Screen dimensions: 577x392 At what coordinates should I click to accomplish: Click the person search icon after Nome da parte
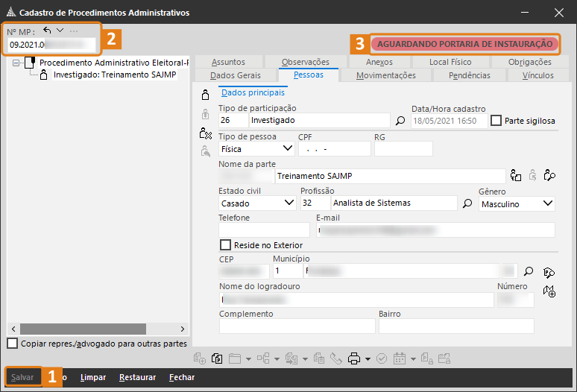pyautogui.click(x=549, y=175)
